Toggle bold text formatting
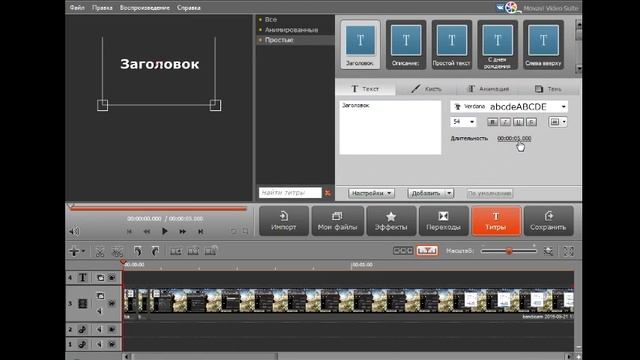 tap(492, 122)
